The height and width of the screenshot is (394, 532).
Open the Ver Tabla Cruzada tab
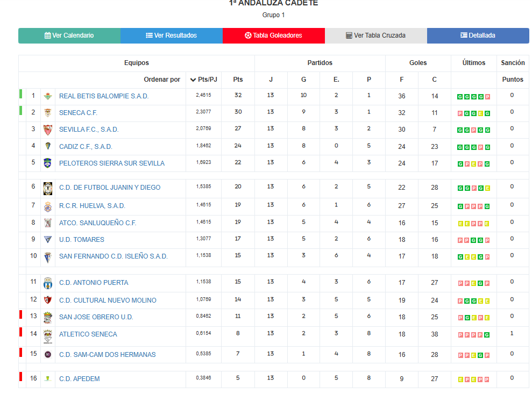pos(375,35)
